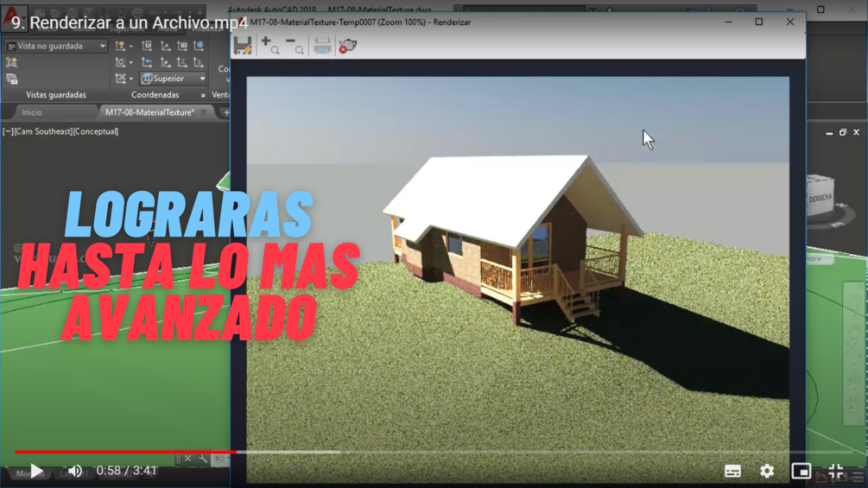Mute the video volume

(x=75, y=471)
